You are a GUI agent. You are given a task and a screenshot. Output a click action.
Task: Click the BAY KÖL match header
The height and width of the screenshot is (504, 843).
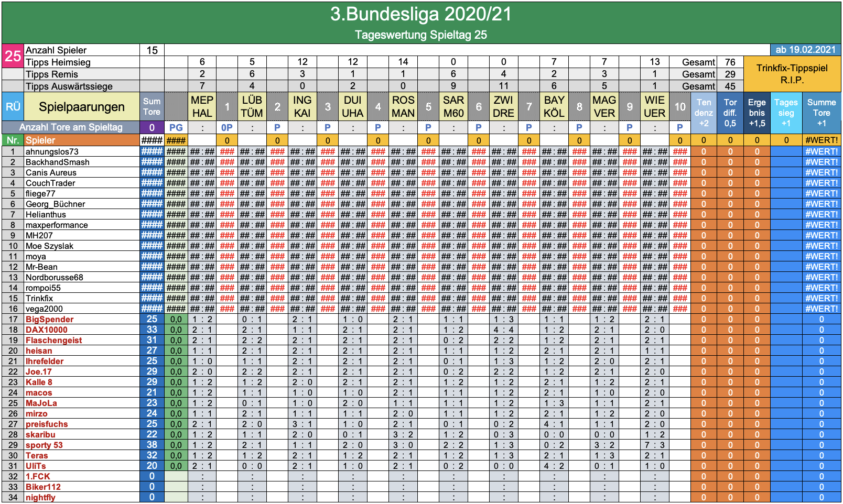click(554, 106)
